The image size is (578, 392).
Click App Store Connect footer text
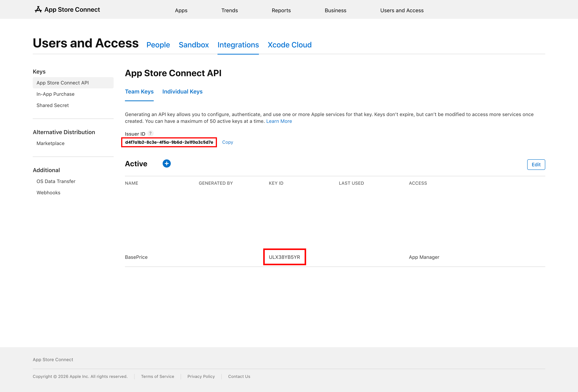[x=53, y=359]
